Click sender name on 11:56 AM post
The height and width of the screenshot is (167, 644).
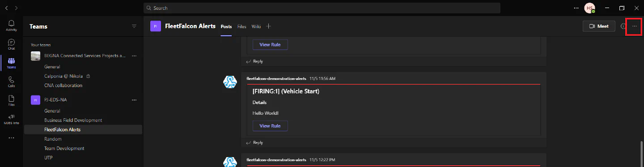(276, 79)
